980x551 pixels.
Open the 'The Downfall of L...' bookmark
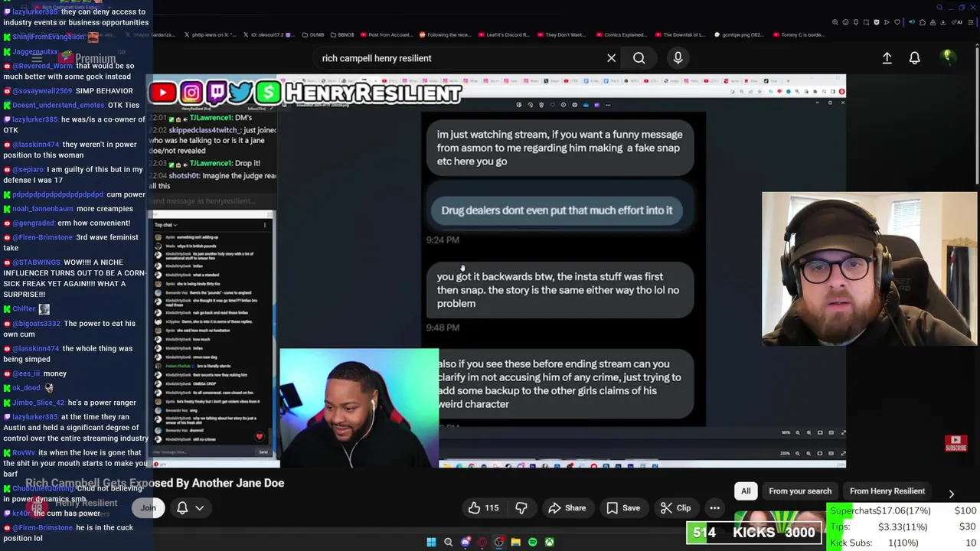(680, 34)
